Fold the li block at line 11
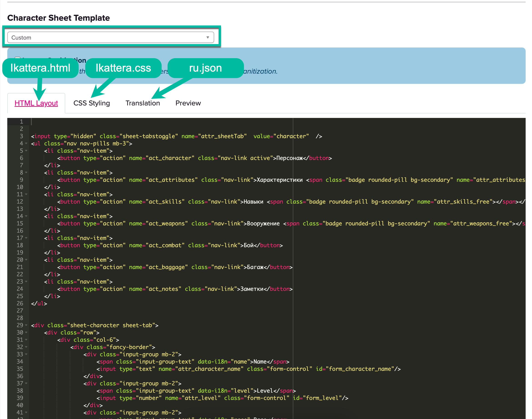The image size is (532, 419). (x=26, y=194)
